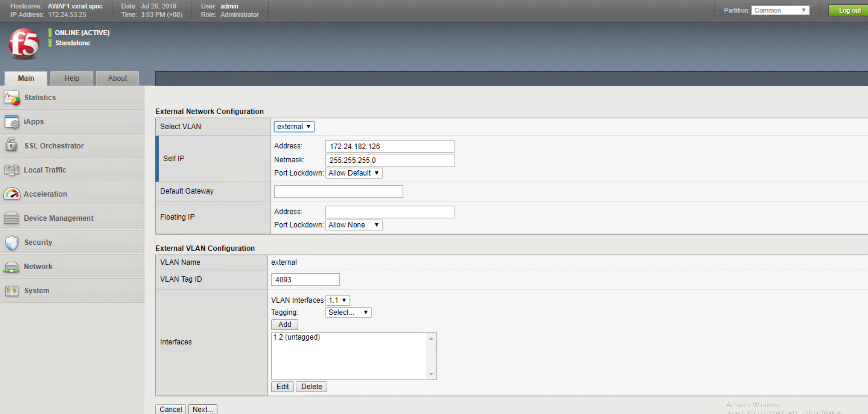Click the Log out button
868x414 pixels.
point(849,10)
